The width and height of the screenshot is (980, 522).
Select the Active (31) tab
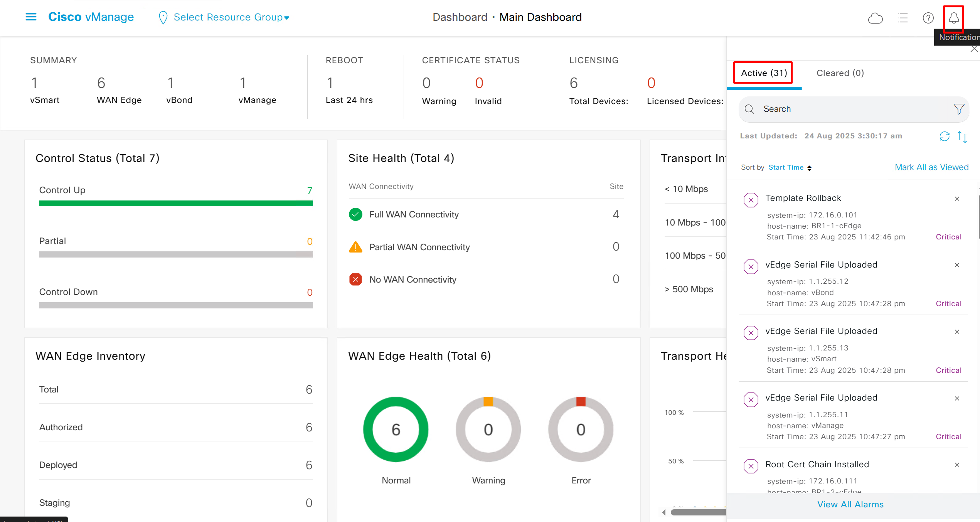tap(764, 73)
